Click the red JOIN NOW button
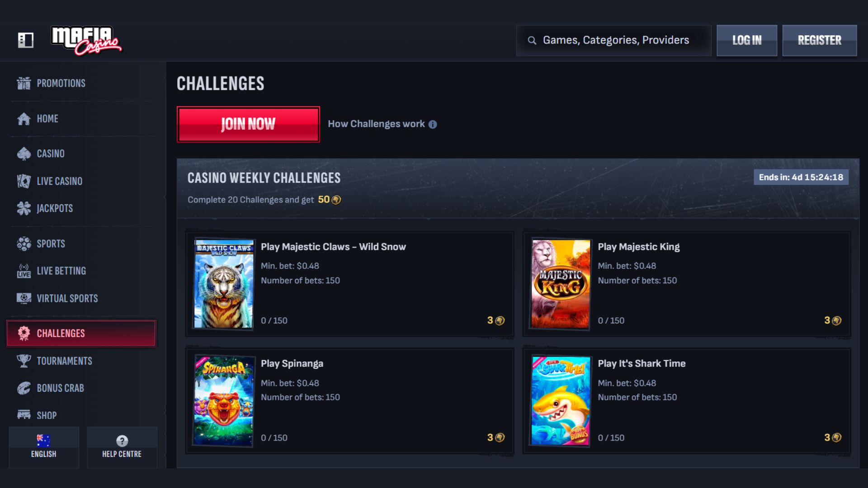This screenshot has height=488, width=868. tap(248, 124)
